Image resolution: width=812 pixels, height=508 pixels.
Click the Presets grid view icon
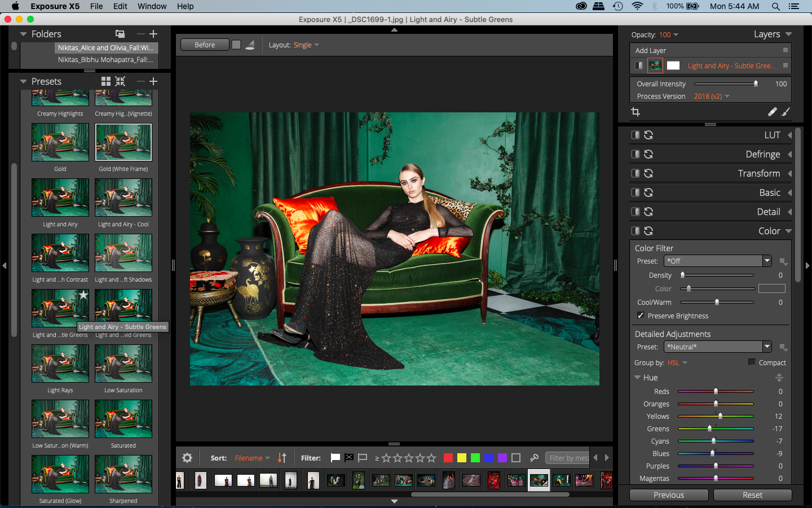click(x=106, y=81)
